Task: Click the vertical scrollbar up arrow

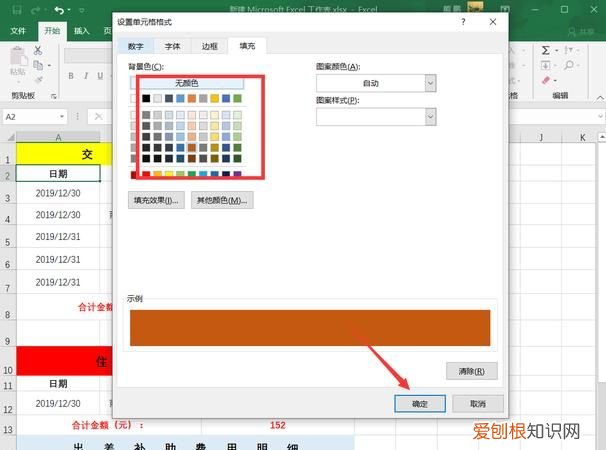Action: [602, 137]
